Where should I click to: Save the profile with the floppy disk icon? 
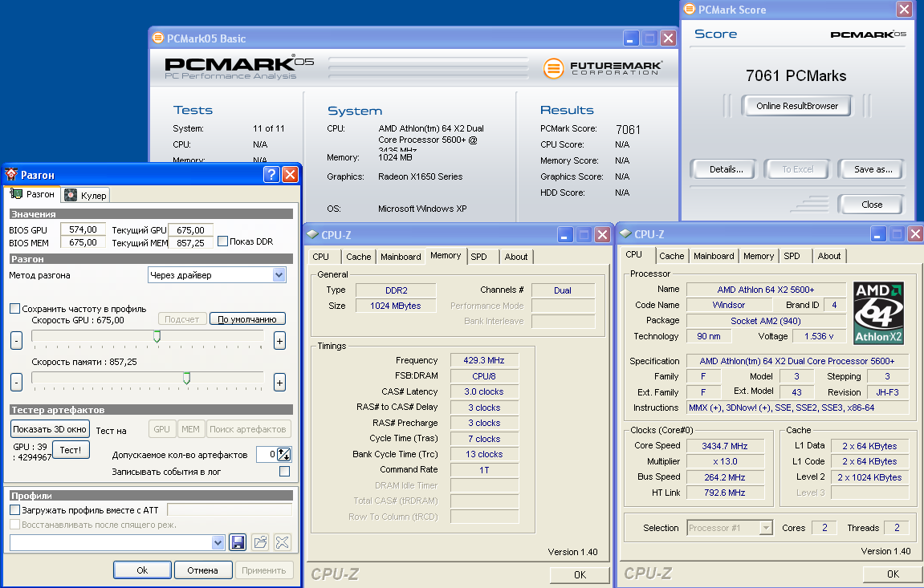(238, 542)
